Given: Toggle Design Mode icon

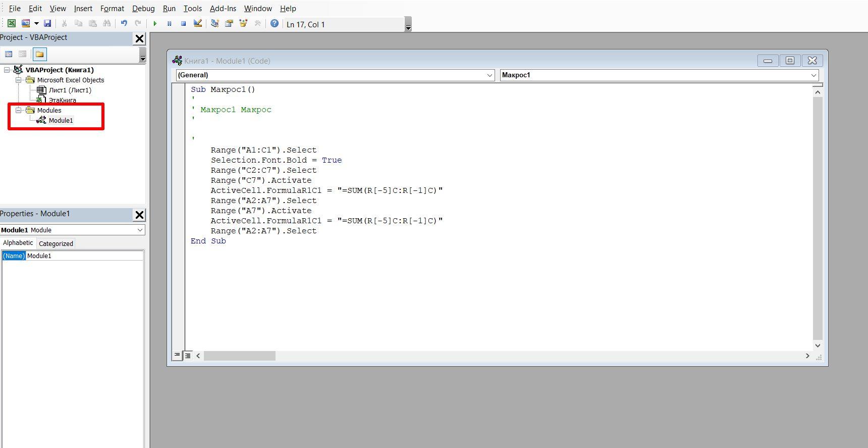Looking at the screenshot, I should [198, 23].
